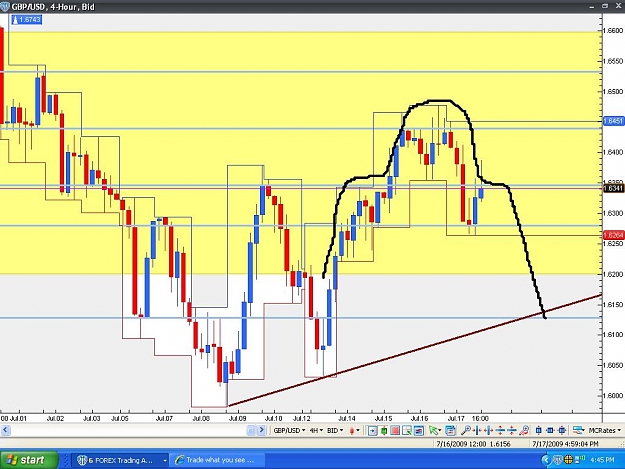Click the chart shift arrow-in-box icon

[x=373, y=430]
